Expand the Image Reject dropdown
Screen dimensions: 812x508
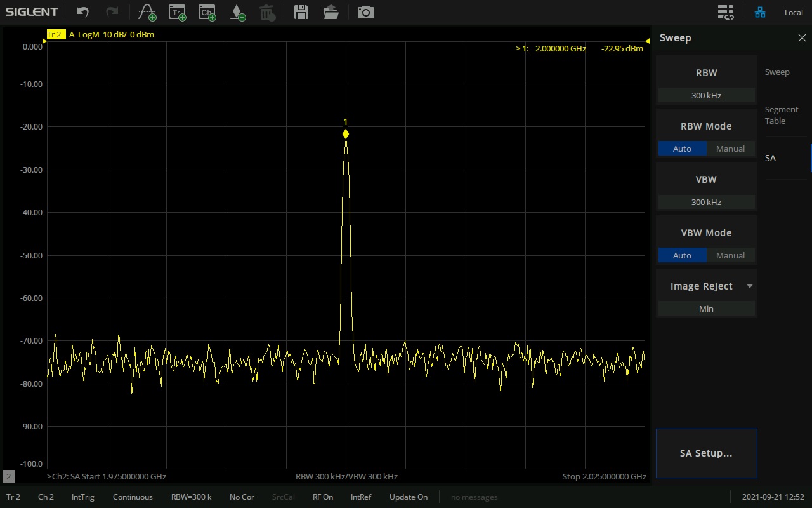tap(749, 286)
